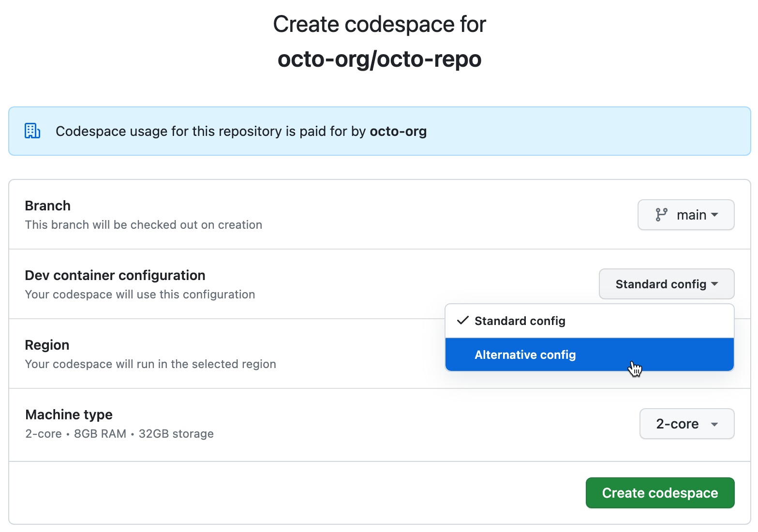This screenshot has height=532, width=758.
Task: Click the Standard config row to keep it selected
Action: tap(520, 320)
